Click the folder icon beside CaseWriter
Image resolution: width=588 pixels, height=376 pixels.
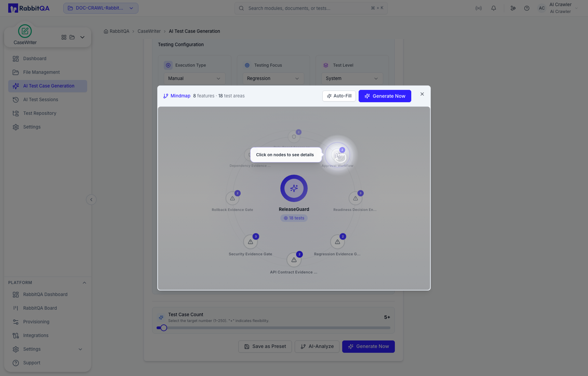coord(72,37)
